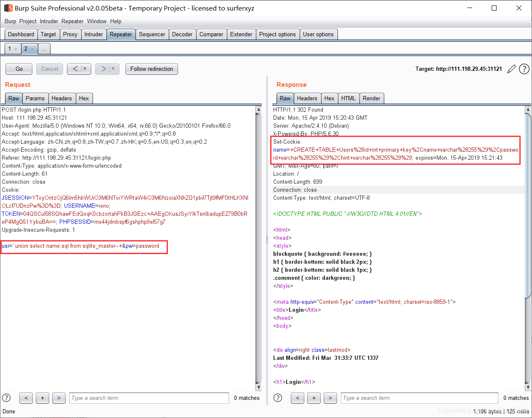Open the Burp menu
The width and height of the screenshot is (532, 418).
click(x=11, y=21)
